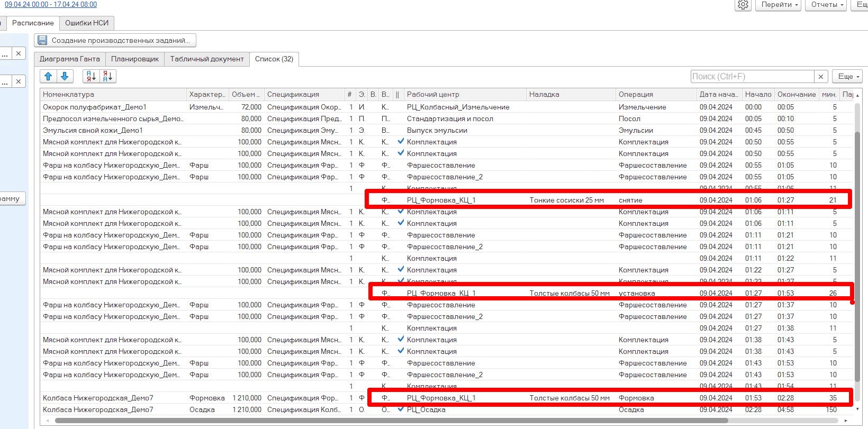Click the horizontal scrollbar at table bottom
868x429 pixels.
tap(392, 421)
